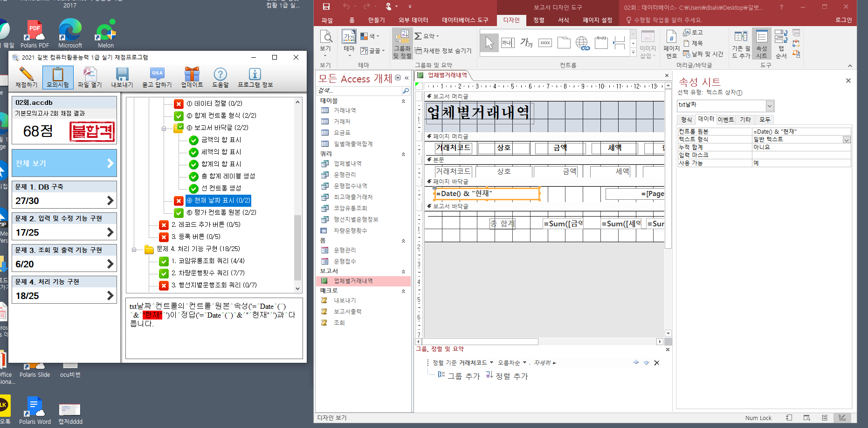Open the 내보내기 floppy disk icon

click(122, 75)
